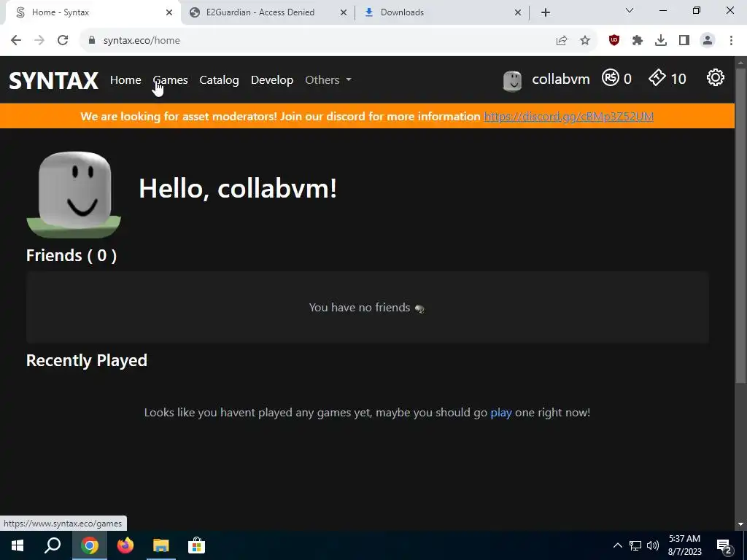Image resolution: width=747 pixels, height=560 pixels.
Task: Click the 'You have no friends' text
Action: (360, 308)
